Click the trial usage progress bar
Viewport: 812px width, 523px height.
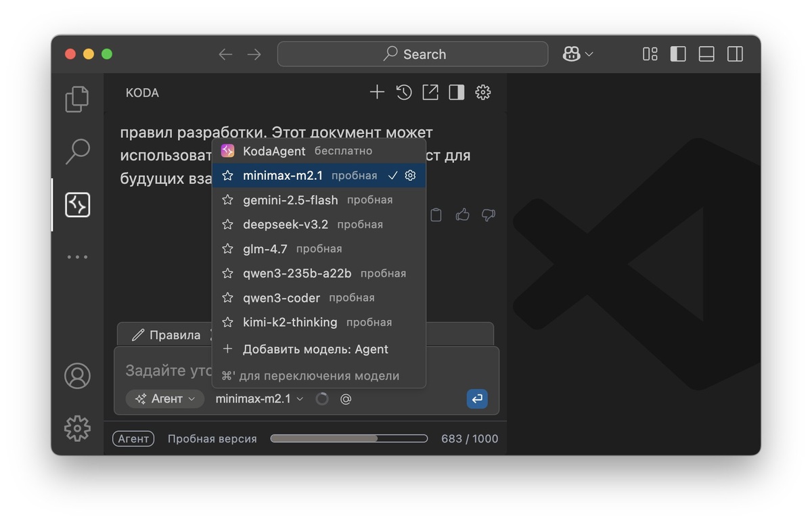tap(349, 438)
